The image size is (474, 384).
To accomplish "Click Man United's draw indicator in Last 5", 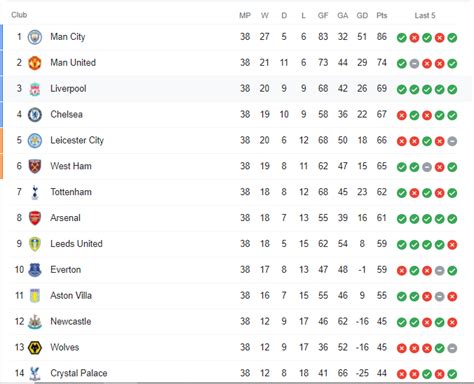I will [x=414, y=64].
